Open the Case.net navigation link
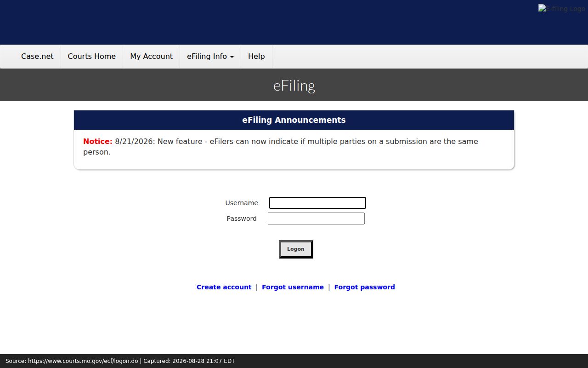The image size is (588, 368). point(37,56)
